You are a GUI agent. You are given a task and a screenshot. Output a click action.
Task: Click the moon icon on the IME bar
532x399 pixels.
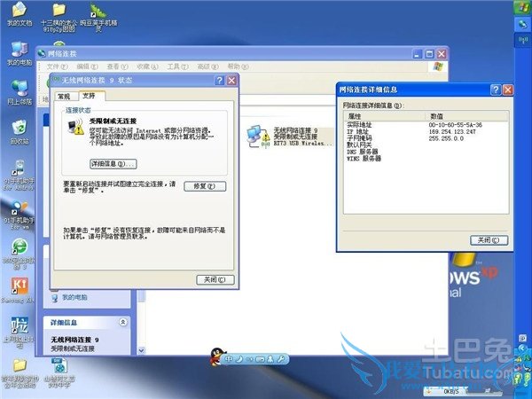pyautogui.click(x=239, y=359)
